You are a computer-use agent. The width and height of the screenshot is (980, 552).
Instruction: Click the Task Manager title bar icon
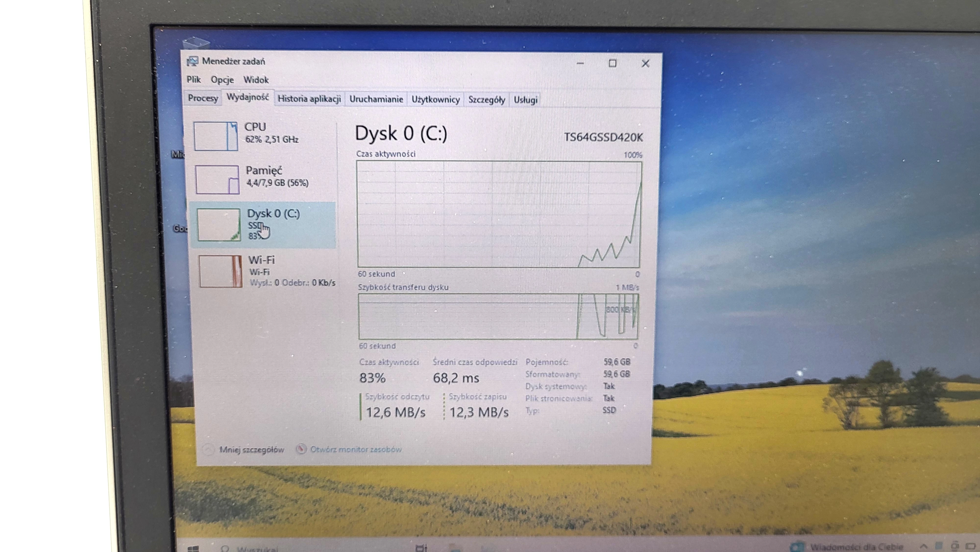point(193,61)
